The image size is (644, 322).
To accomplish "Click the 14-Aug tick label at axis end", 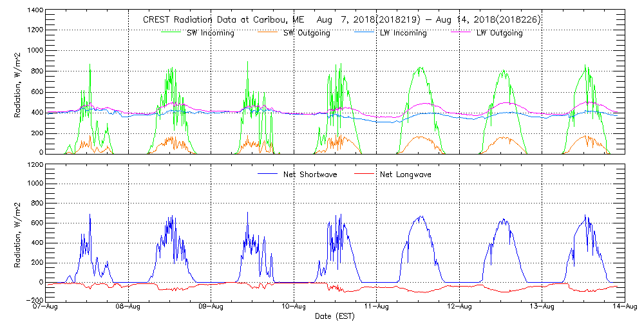I will coord(625,307).
